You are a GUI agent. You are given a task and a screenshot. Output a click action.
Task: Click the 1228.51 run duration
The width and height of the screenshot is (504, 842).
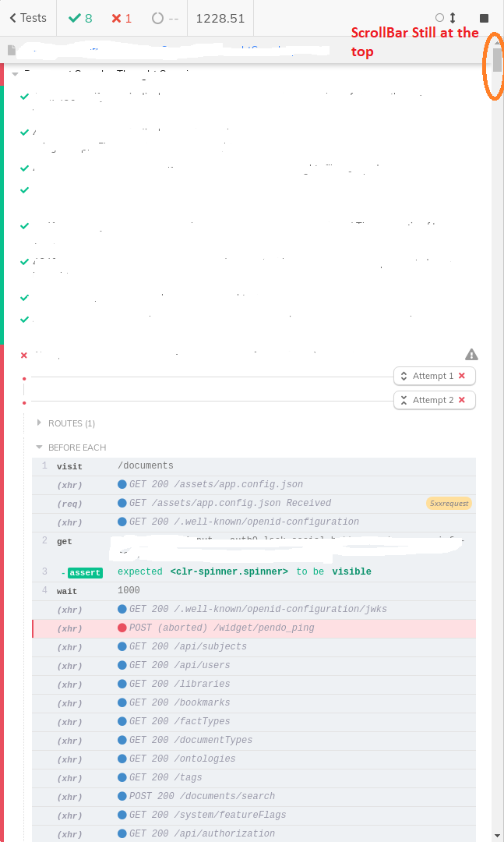click(220, 18)
